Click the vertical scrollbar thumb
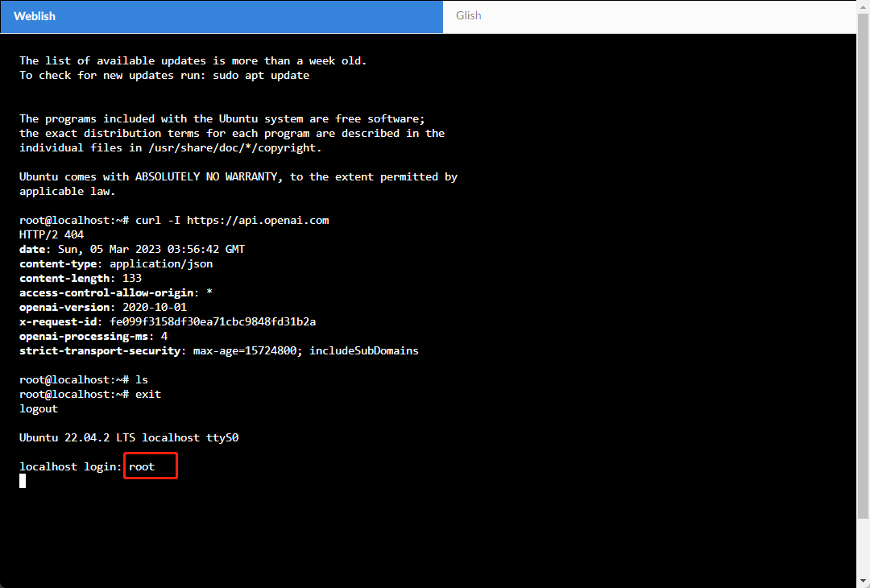Image resolution: width=870 pixels, height=588 pixels. click(863, 266)
